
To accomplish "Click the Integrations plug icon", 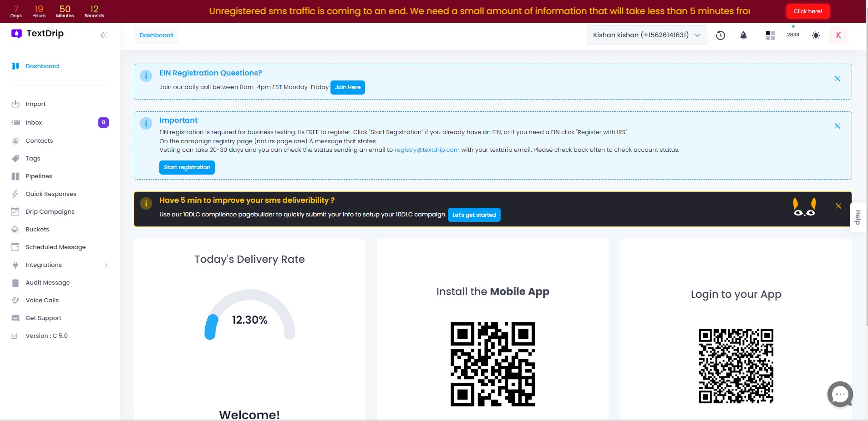I will tap(15, 265).
